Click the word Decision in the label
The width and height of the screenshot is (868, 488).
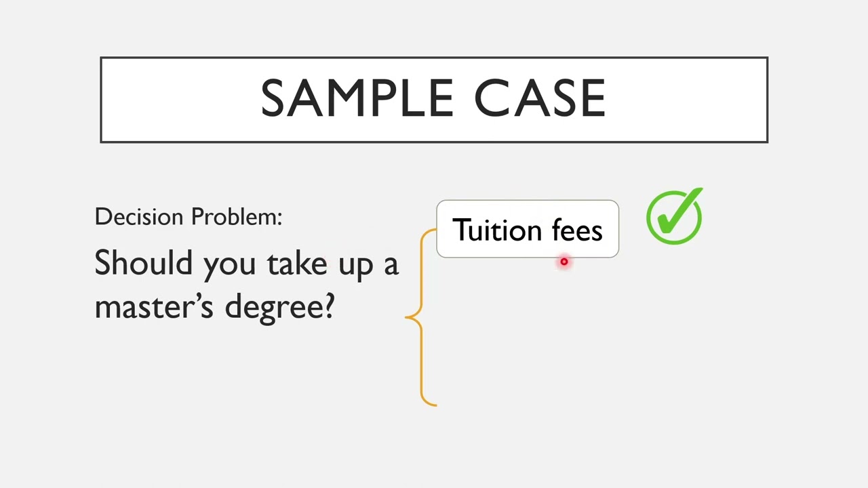click(139, 218)
